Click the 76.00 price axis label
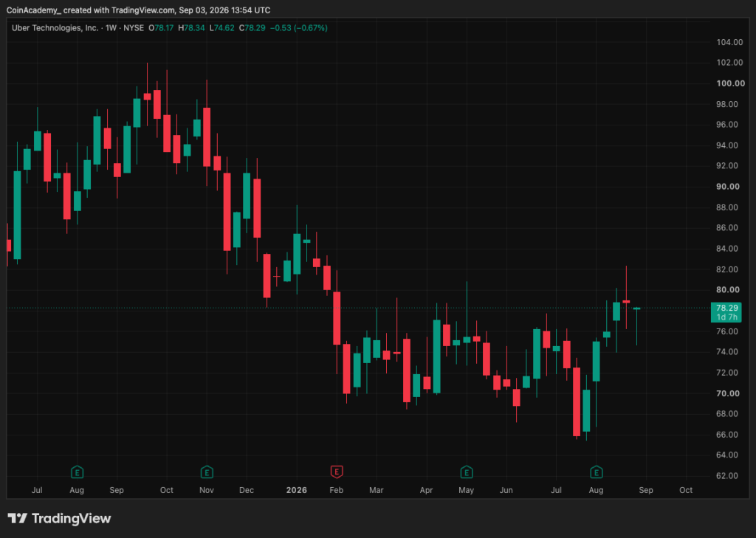This screenshot has height=538, width=756. (x=726, y=331)
